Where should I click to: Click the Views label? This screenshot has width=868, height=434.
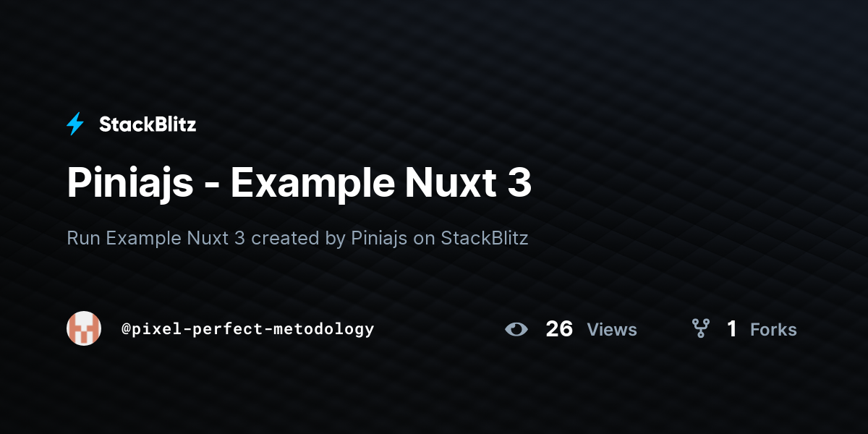pyautogui.click(x=612, y=330)
